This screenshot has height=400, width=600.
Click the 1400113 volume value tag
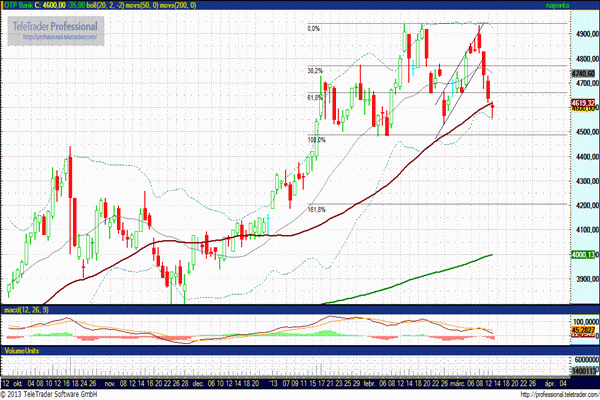point(584,371)
